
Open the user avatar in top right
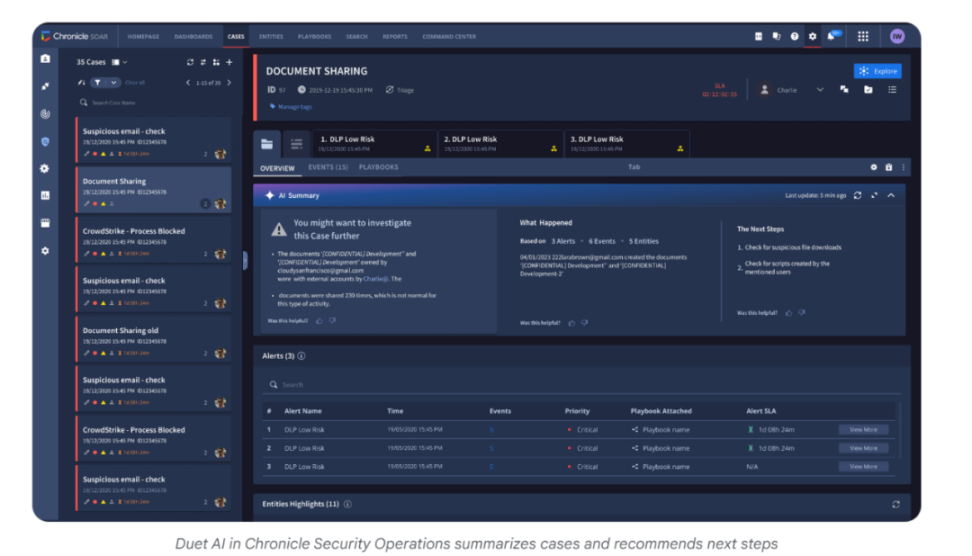click(x=897, y=37)
